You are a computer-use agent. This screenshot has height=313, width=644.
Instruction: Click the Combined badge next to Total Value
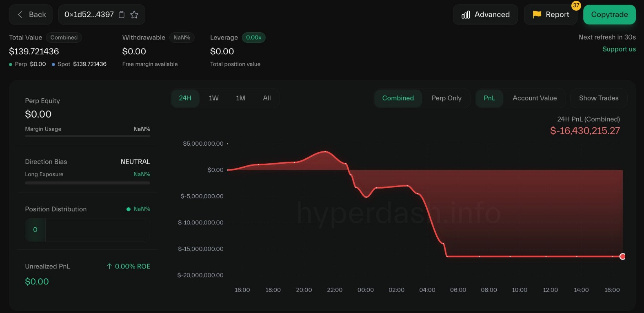coord(64,38)
